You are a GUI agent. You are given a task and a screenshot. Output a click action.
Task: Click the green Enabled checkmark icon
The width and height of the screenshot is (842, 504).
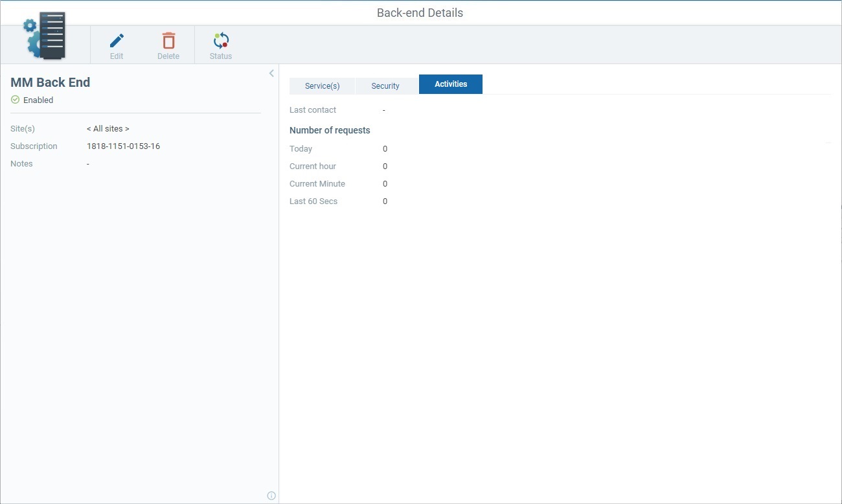point(14,100)
